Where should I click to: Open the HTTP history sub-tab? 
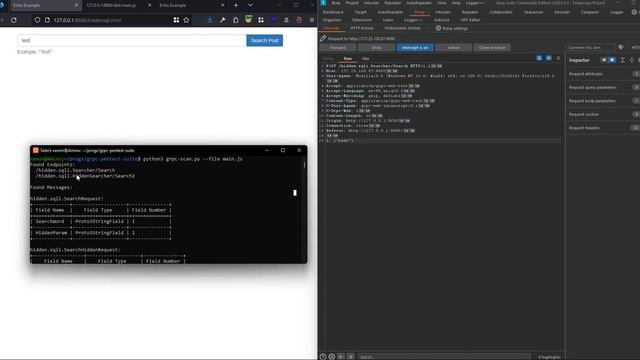[362, 29]
